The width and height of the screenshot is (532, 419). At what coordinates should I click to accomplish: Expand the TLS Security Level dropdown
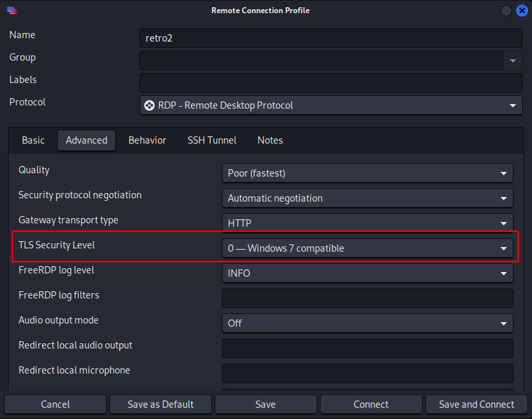tap(367, 248)
